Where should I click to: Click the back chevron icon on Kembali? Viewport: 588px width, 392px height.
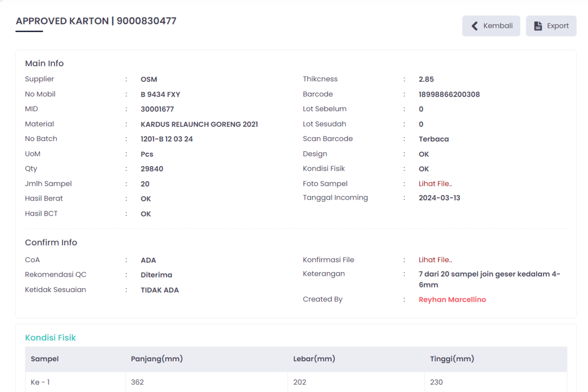[474, 26]
